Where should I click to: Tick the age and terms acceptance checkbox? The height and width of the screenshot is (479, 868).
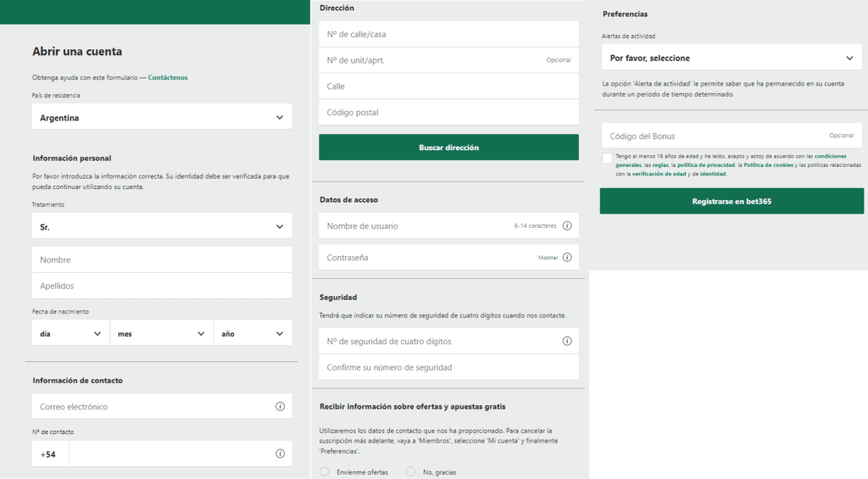click(x=607, y=158)
